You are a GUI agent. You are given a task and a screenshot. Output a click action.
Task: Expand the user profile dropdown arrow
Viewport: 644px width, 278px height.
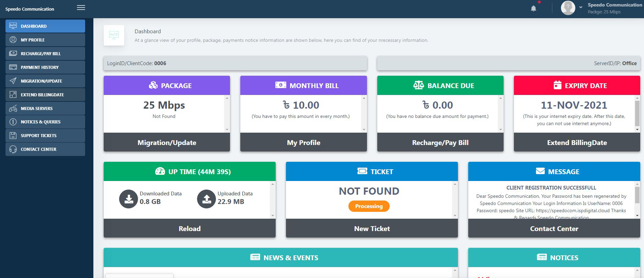(580, 7)
